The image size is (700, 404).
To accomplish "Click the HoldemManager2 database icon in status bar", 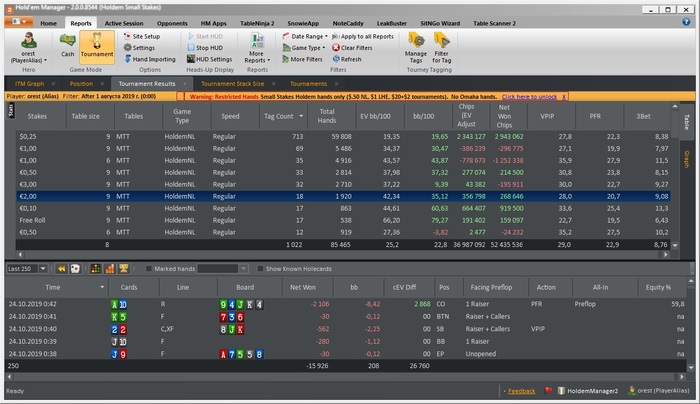I will (x=562, y=391).
